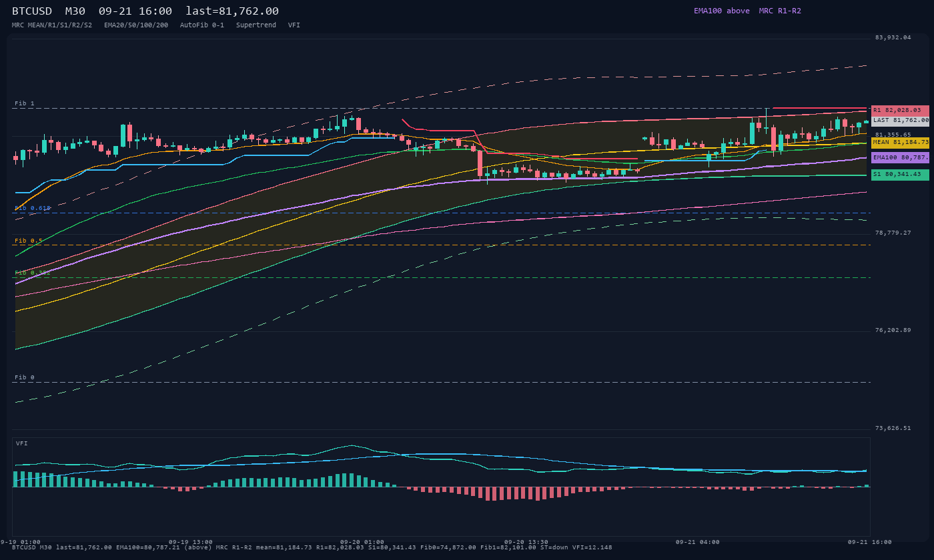Click the 09-19 13:00 time axis label
The image size is (934, 560).
[x=191, y=542]
